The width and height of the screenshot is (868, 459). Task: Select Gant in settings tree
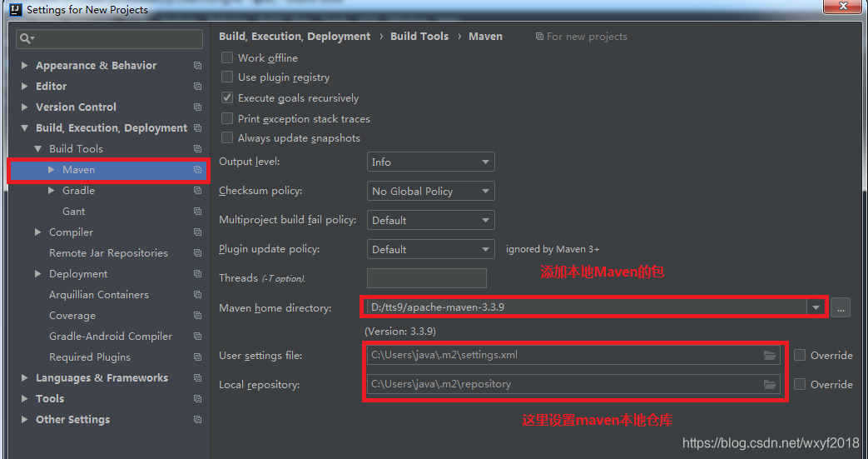tap(73, 212)
